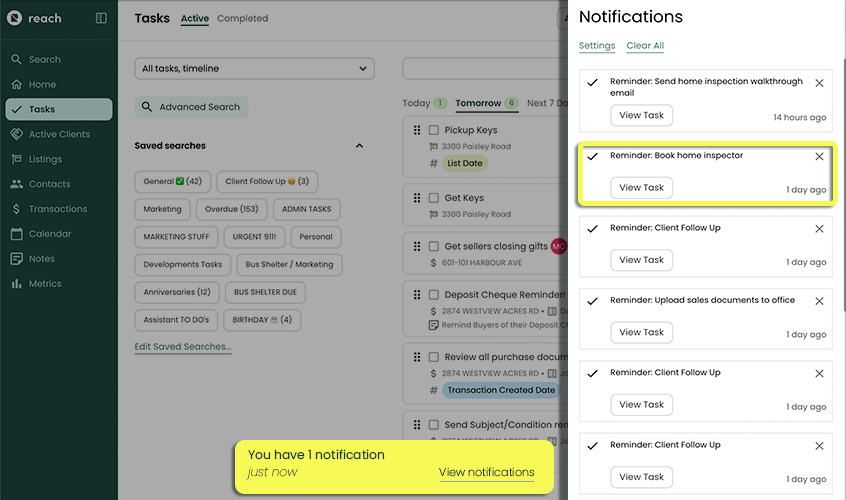Image resolution: width=846 pixels, height=500 pixels.
Task: Tick the Deposit Cheque Reminder checkbox
Action: 434,295
